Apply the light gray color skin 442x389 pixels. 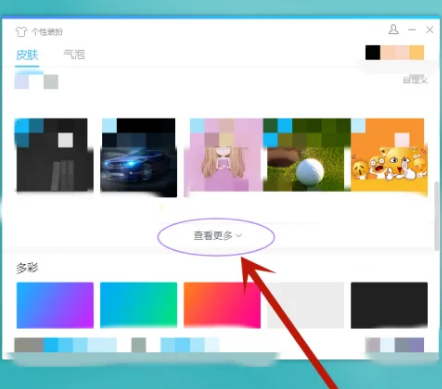pyautogui.click(x=306, y=305)
